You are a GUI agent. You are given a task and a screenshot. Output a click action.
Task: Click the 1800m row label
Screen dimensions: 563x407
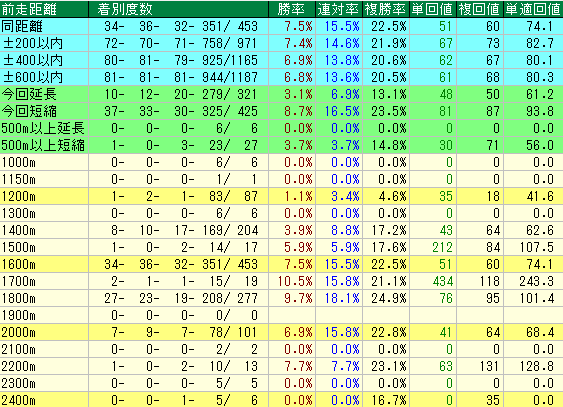19,299
